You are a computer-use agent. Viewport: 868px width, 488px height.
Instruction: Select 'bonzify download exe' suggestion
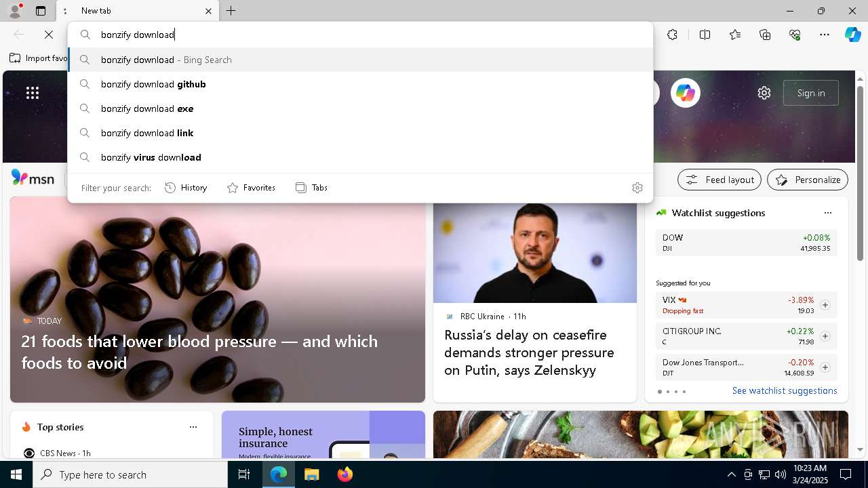[x=360, y=108]
